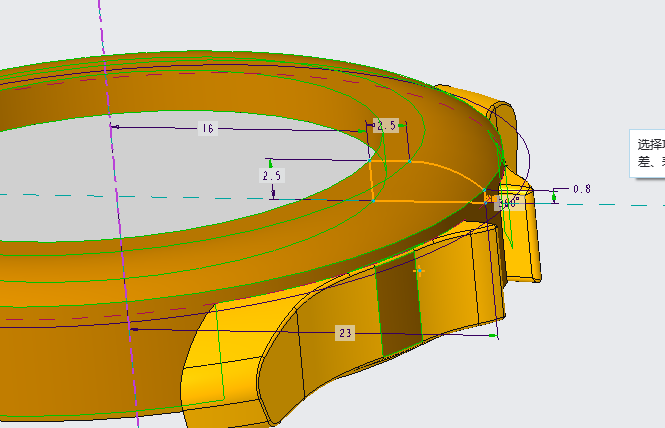Click the green arrow handle beside 0.8 dimension
Screen dimensions: 665x428
[554, 197]
